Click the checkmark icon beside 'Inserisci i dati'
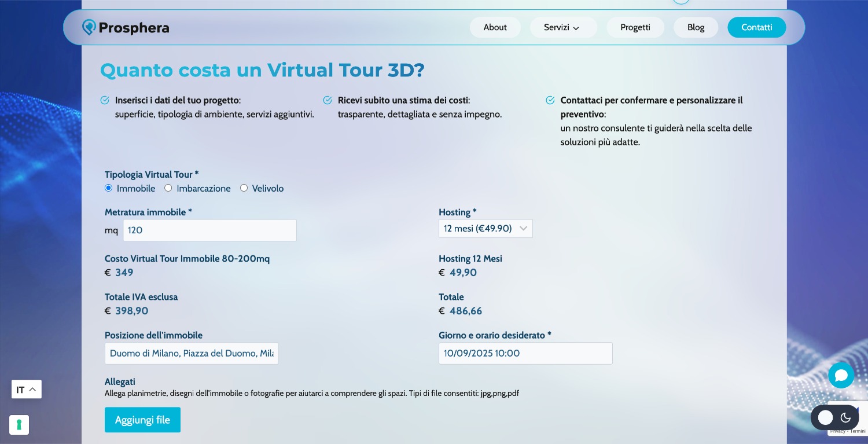This screenshot has width=868, height=444. click(x=105, y=100)
